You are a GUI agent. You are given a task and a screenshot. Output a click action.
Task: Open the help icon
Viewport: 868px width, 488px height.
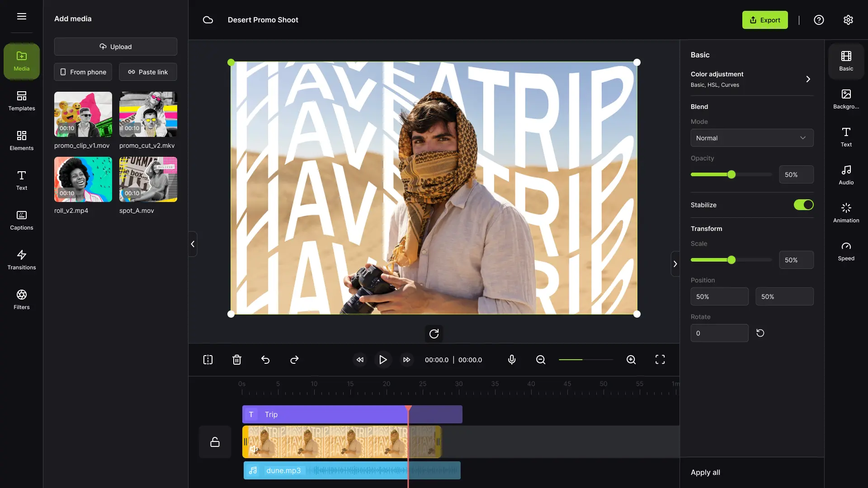coord(819,20)
